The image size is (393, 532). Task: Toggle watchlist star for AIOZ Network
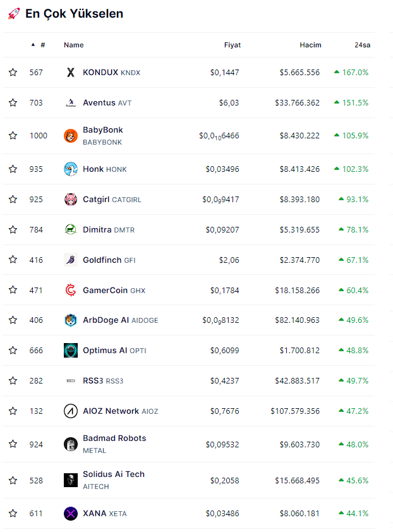[x=13, y=411]
